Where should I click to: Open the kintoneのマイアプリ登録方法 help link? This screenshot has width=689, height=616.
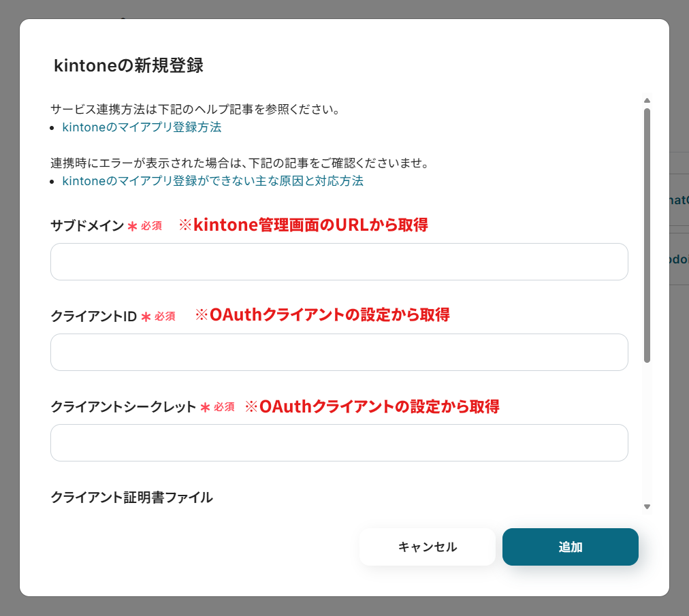click(x=142, y=127)
